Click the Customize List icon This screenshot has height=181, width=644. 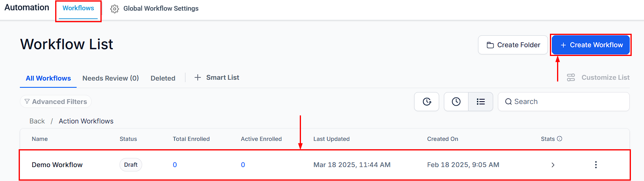(571, 77)
